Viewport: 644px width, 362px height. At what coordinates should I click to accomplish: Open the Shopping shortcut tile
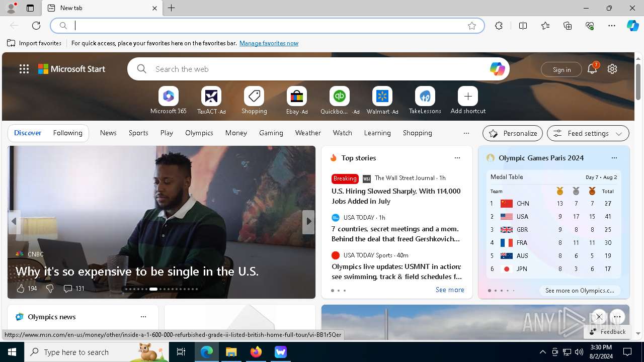tap(254, 101)
